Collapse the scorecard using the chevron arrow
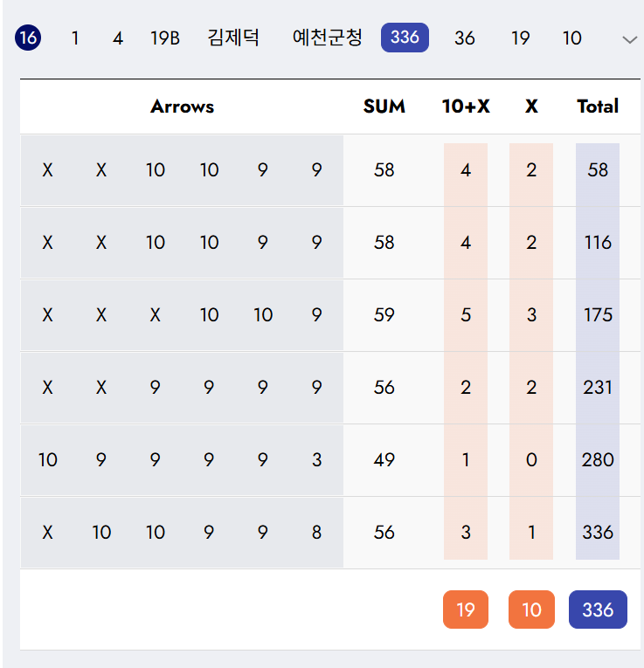 [x=629, y=39]
